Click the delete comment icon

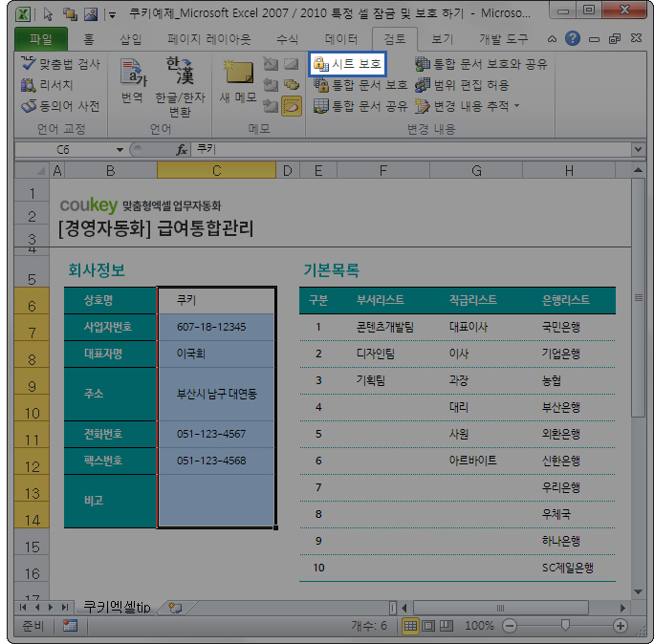271,64
